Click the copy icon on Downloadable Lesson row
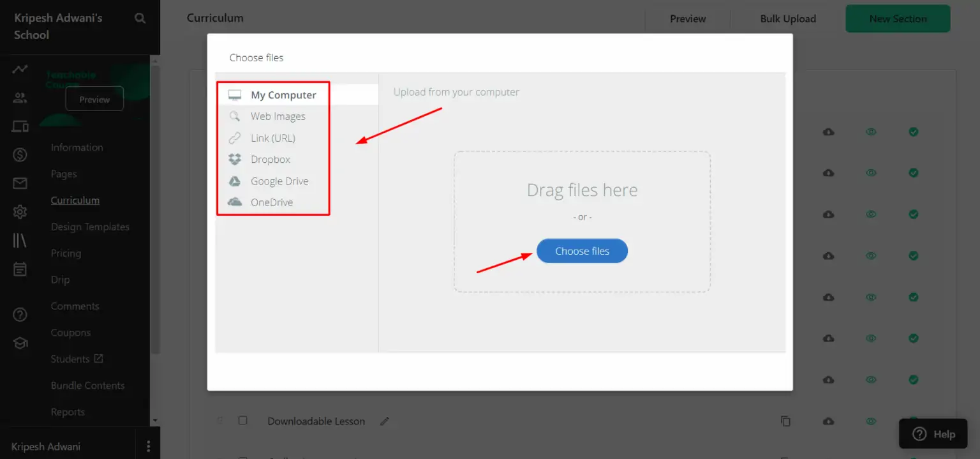This screenshot has width=980, height=459. click(x=786, y=421)
